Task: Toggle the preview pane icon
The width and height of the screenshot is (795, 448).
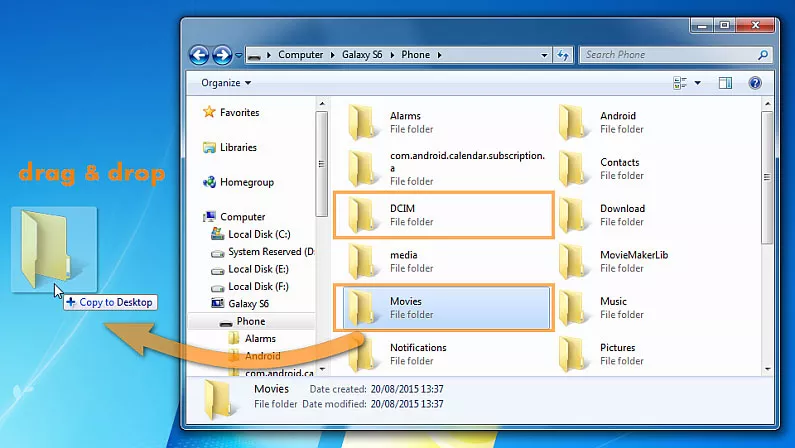Action: click(x=726, y=83)
